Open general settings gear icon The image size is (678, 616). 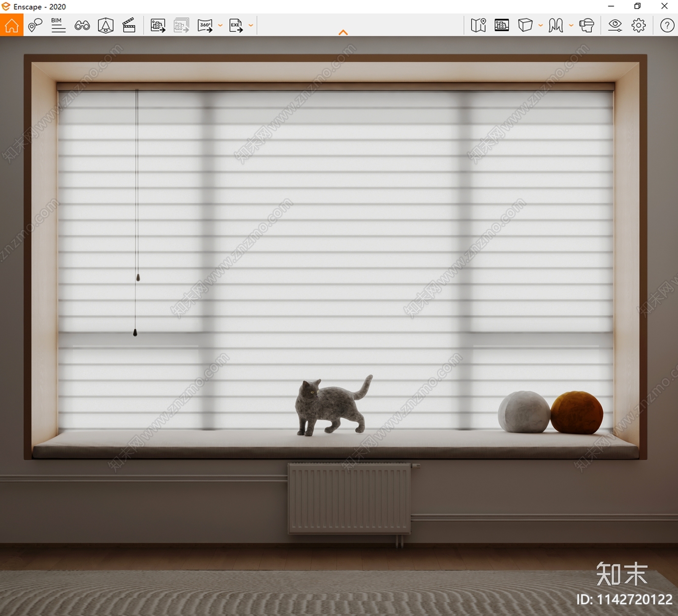click(639, 25)
